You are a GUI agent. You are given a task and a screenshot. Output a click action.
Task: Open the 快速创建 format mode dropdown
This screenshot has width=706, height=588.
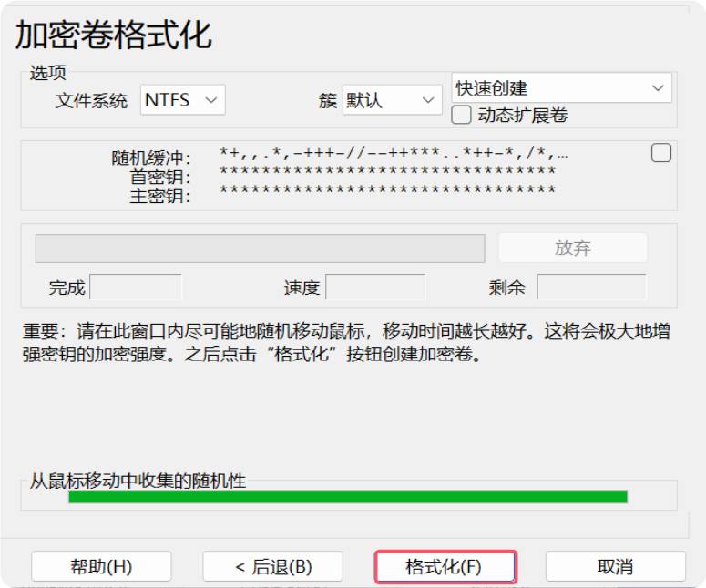tap(561, 88)
